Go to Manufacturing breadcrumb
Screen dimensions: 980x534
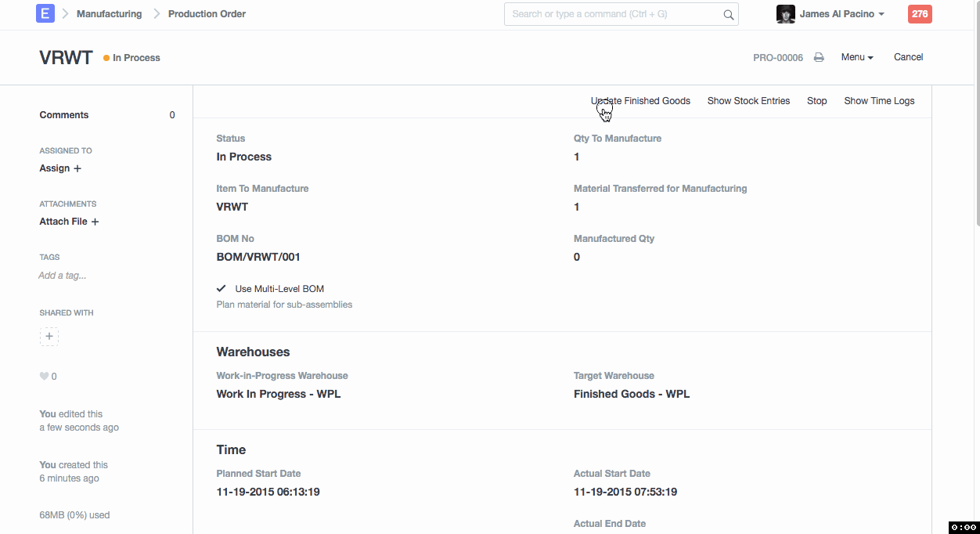(x=109, y=14)
